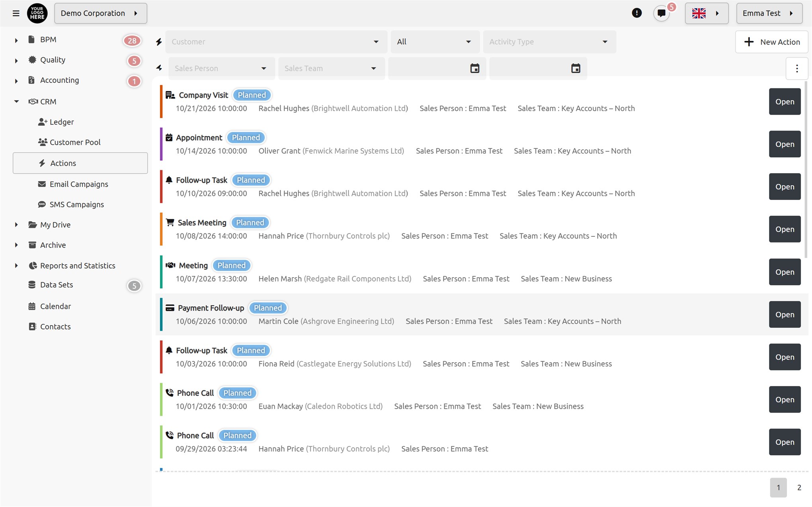
Task: Expand the BPM menu section
Action: tap(16, 40)
